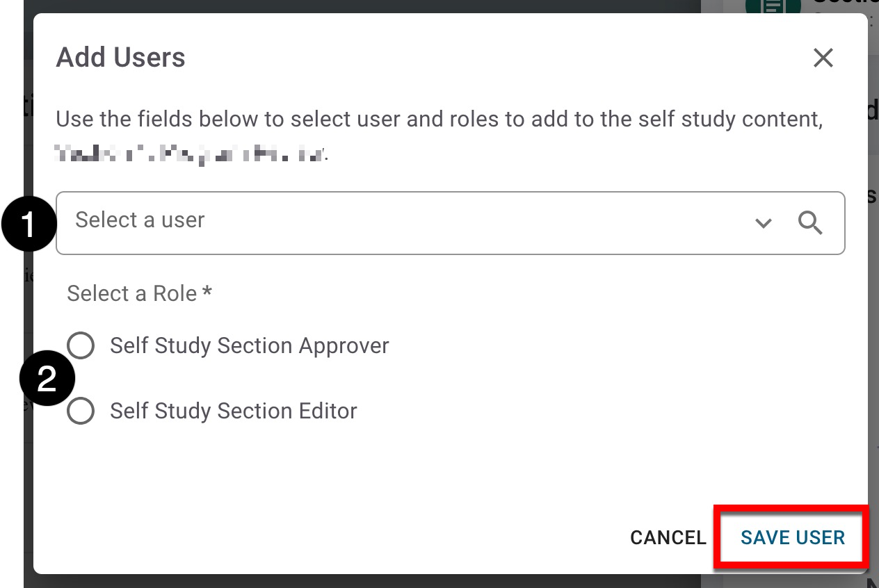Click the blurred self study content name
This screenshot has width=879, height=588.
189,152
